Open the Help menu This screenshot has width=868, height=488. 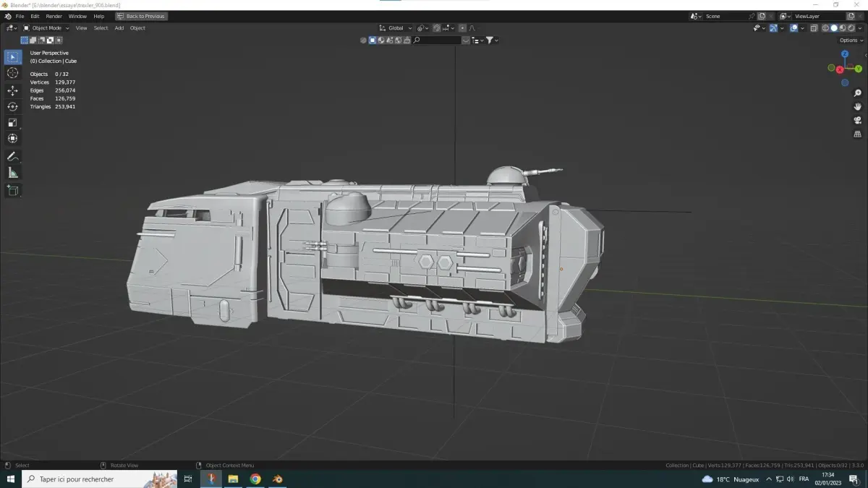(98, 16)
